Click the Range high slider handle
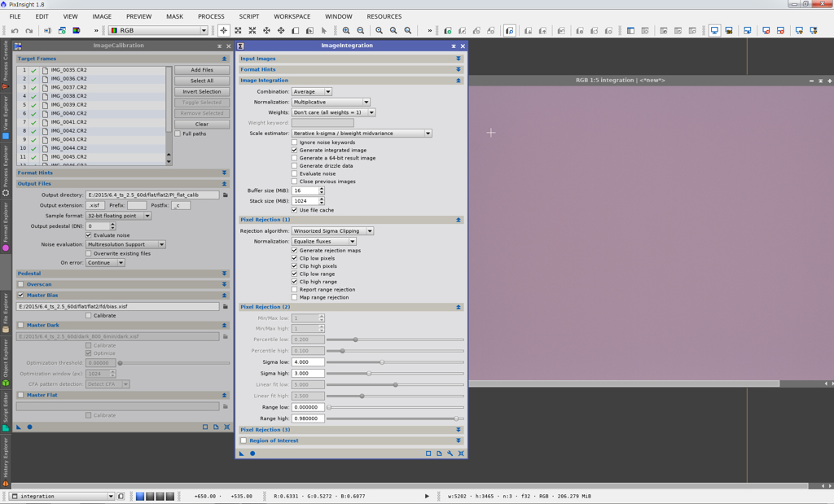 456,419
